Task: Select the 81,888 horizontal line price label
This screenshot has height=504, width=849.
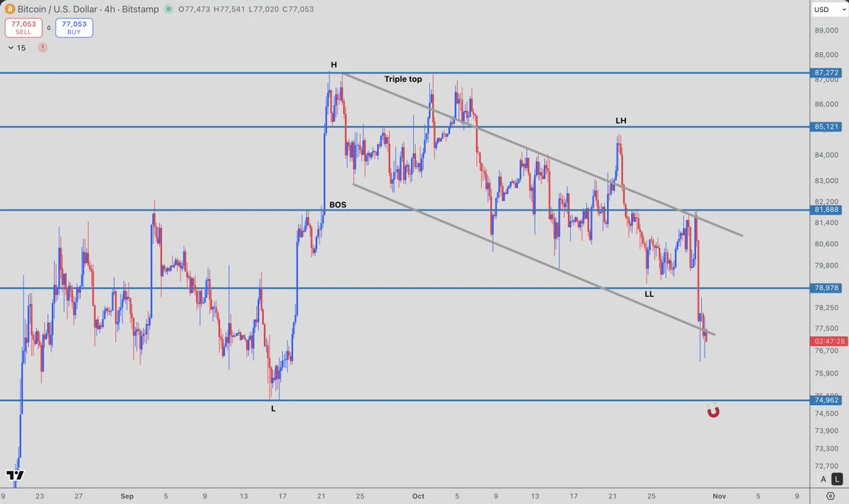Action: pos(827,210)
